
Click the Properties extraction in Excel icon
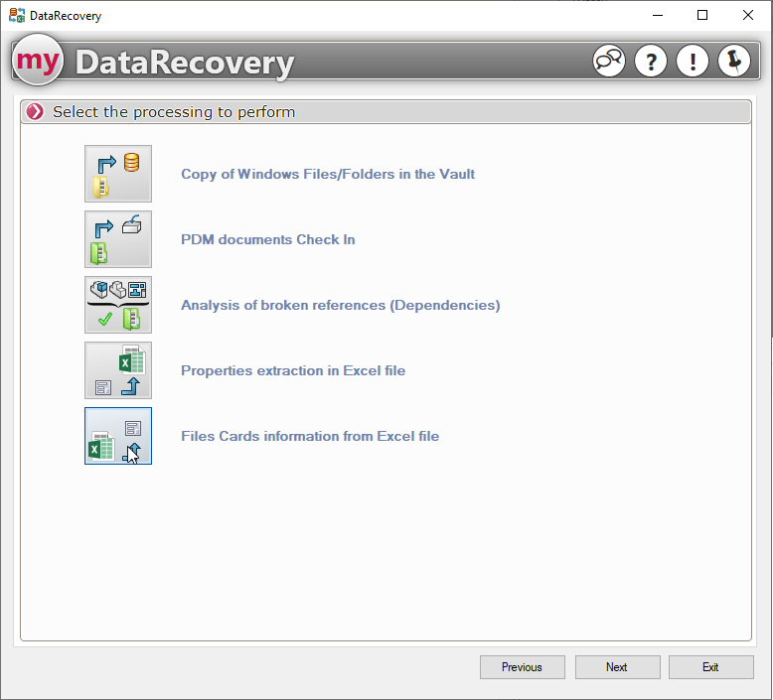[118, 370]
